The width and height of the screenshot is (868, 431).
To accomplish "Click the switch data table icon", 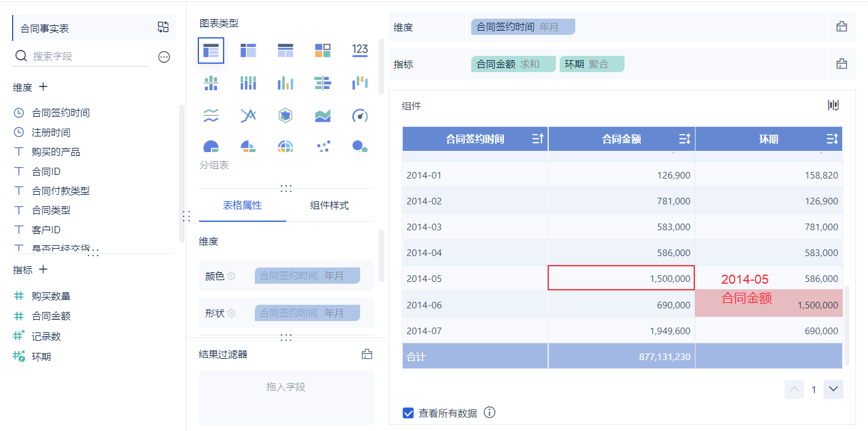I will pyautogui.click(x=164, y=27).
